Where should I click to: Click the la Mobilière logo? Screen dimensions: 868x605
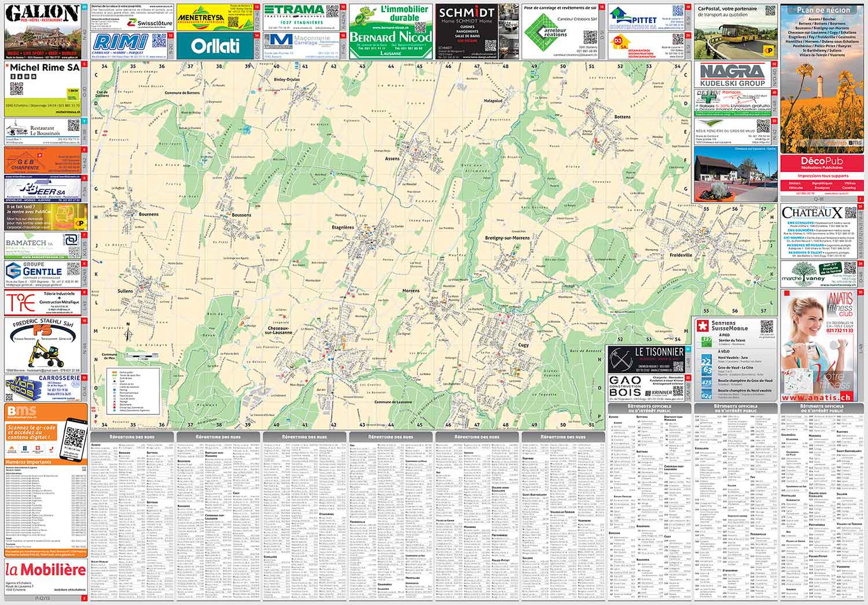46,570
